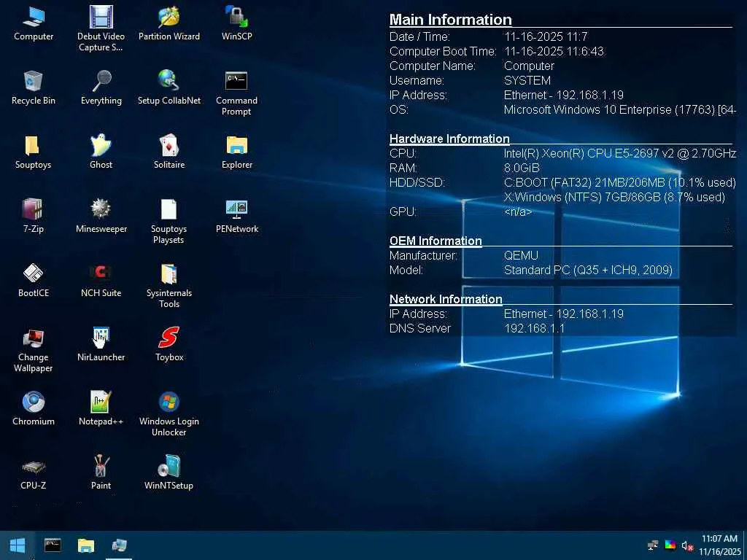This screenshot has height=560, width=747.
Task: Click the Computer Boot Time value '11-16-2025 11:6:43'
Action: pyautogui.click(x=554, y=52)
